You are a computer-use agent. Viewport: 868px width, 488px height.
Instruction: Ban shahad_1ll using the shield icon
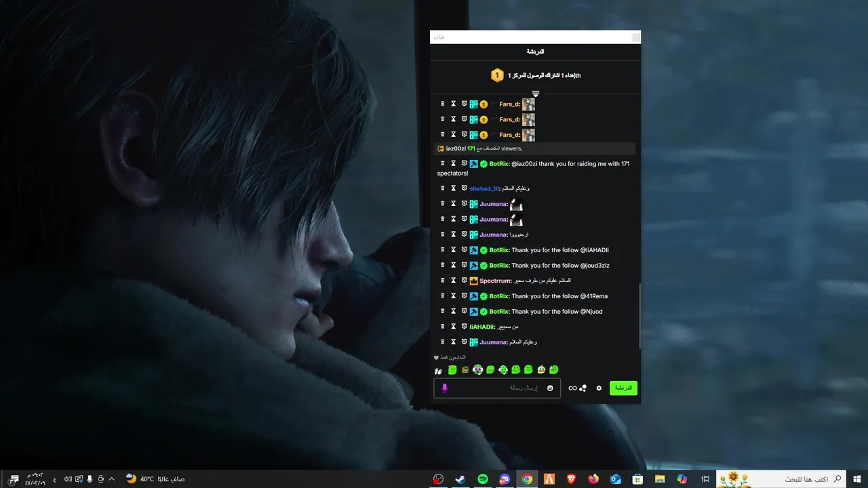465,188
